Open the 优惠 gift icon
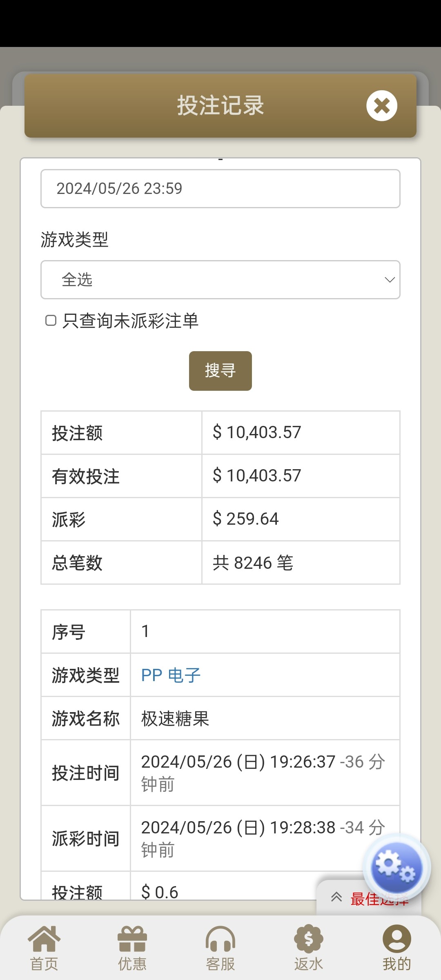Viewport: 441px width, 980px height. click(x=132, y=939)
